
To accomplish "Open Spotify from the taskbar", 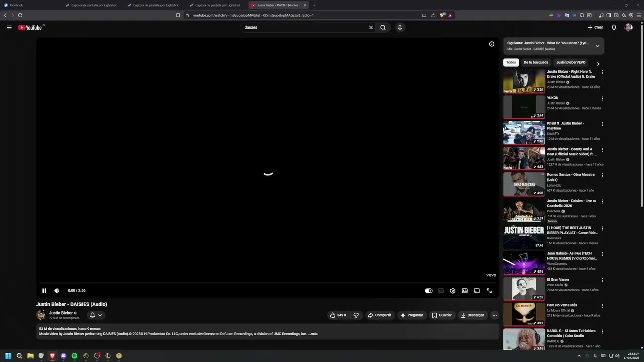I will pyautogui.click(x=74, y=356).
